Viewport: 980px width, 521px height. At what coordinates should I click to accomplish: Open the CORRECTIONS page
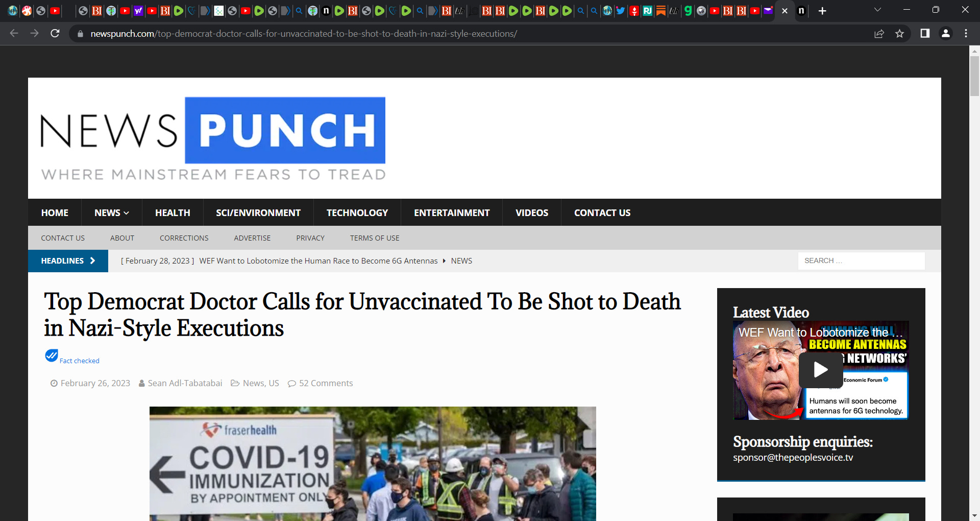pos(184,238)
